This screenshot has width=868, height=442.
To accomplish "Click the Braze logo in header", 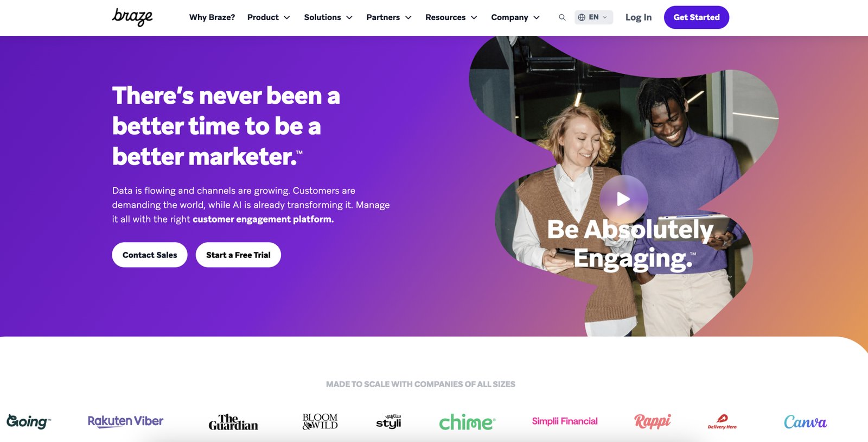I will [132, 17].
